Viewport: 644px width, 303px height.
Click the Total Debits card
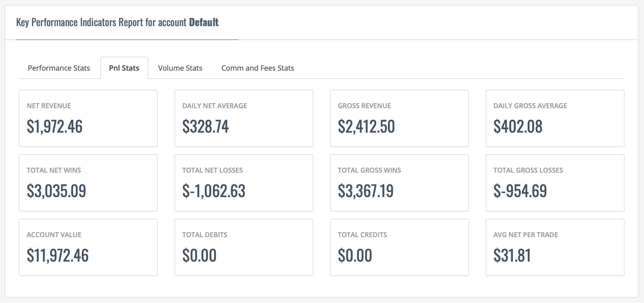coord(244,247)
